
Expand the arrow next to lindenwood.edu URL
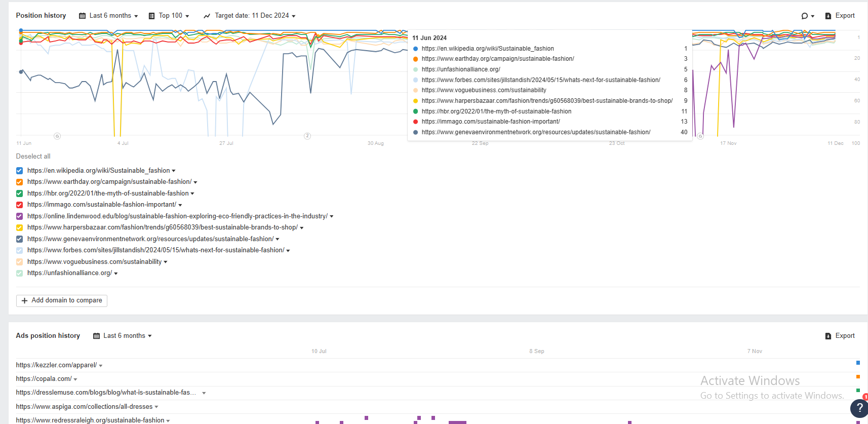click(x=332, y=217)
